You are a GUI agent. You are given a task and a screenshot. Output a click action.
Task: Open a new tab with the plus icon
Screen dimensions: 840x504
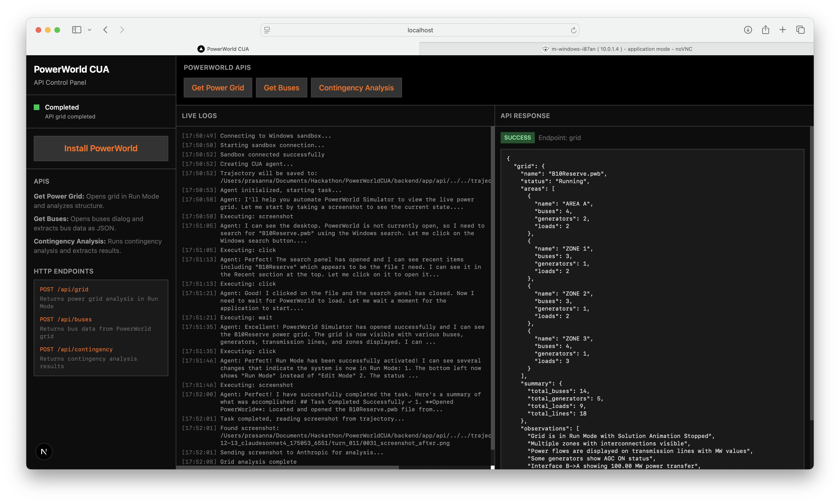[783, 30]
